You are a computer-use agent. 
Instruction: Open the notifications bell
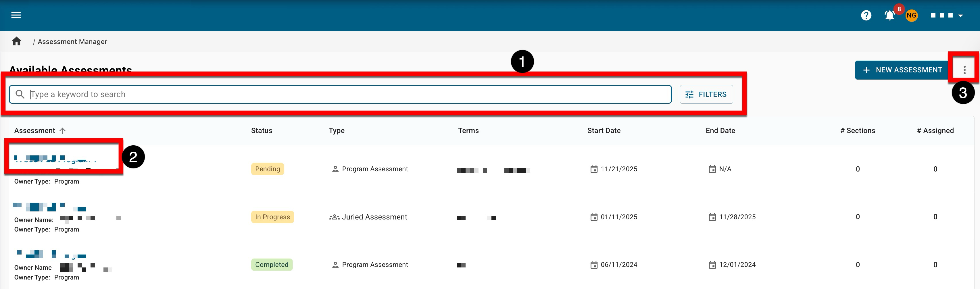pyautogui.click(x=889, y=16)
